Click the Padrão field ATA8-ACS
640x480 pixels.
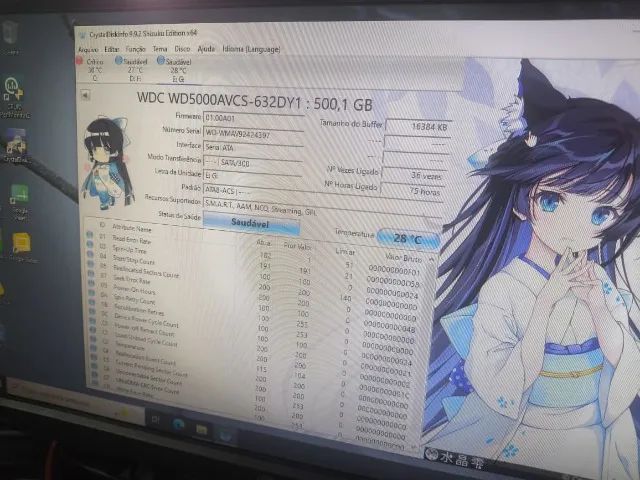[322, 192]
